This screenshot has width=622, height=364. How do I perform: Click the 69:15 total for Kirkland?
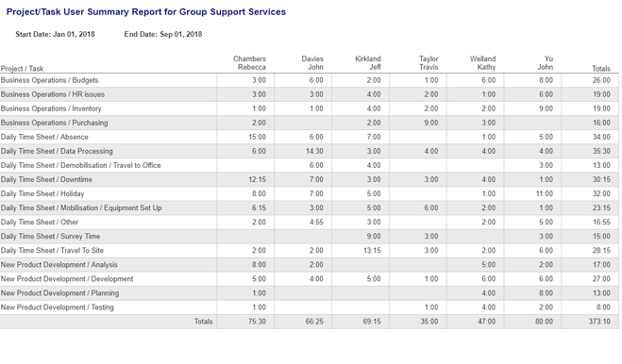372,322
